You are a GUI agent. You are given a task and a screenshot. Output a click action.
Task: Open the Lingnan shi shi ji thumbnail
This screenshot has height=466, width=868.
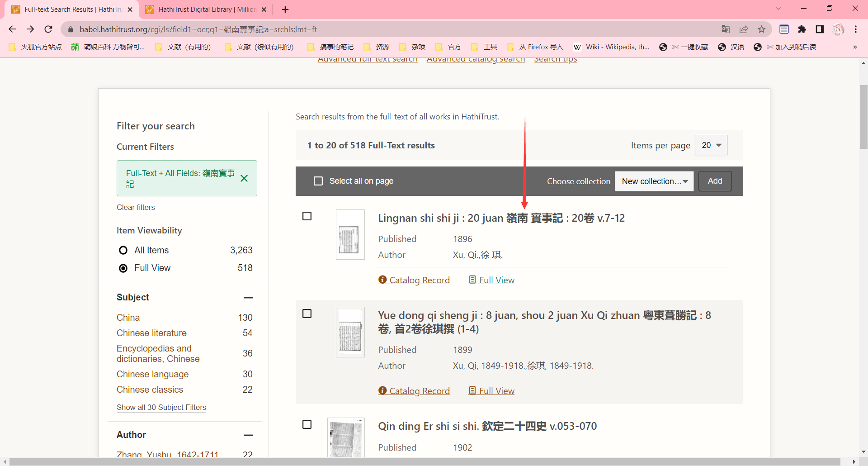[x=350, y=234]
